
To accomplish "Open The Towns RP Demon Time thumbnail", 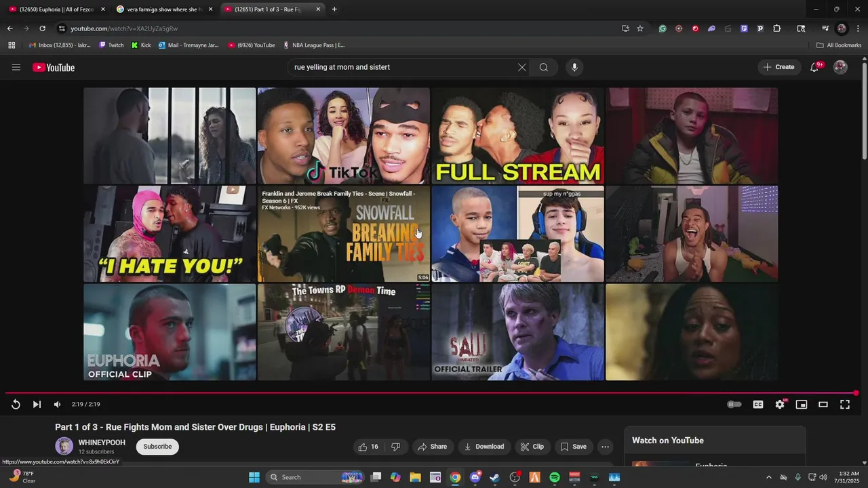I will [344, 332].
